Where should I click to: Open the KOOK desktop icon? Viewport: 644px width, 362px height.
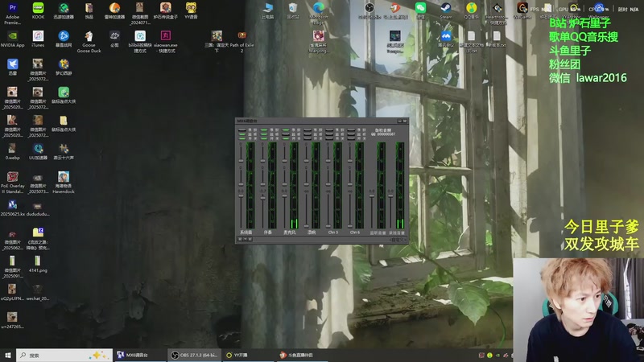[38, 10]
